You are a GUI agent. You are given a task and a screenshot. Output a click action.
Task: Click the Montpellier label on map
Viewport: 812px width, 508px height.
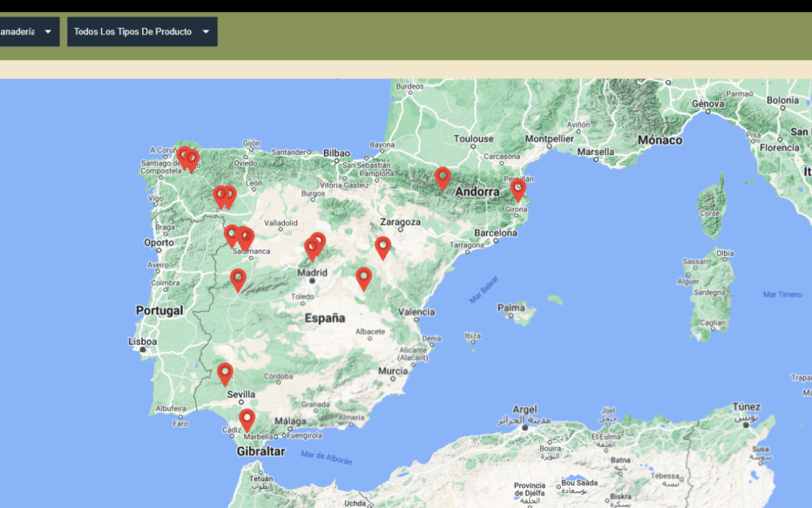click(550, 139)
